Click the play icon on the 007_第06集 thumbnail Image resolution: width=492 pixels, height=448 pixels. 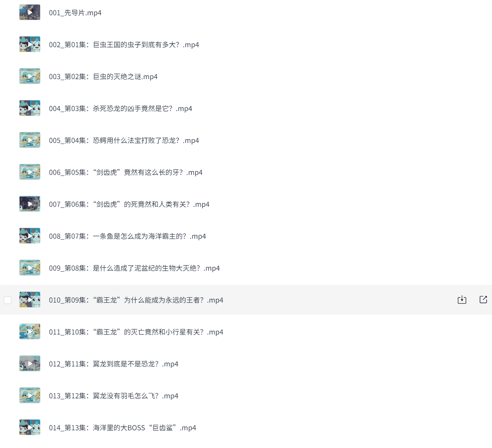(x=30, y=204)
